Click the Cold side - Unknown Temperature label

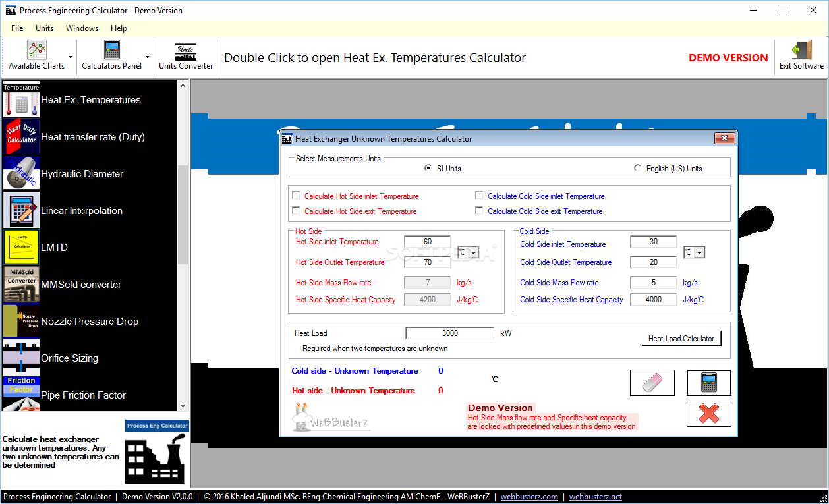tap(355, 371)
